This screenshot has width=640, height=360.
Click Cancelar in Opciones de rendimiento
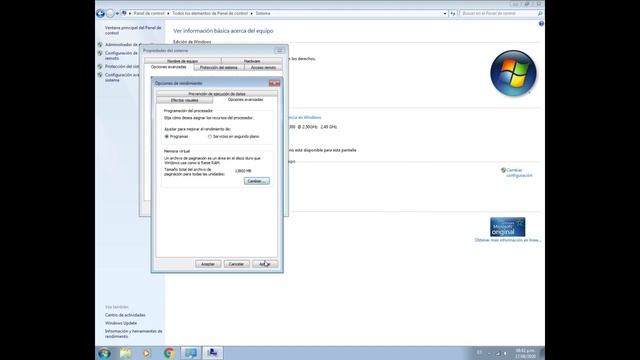pyautogui.click(x=236, y=264)
